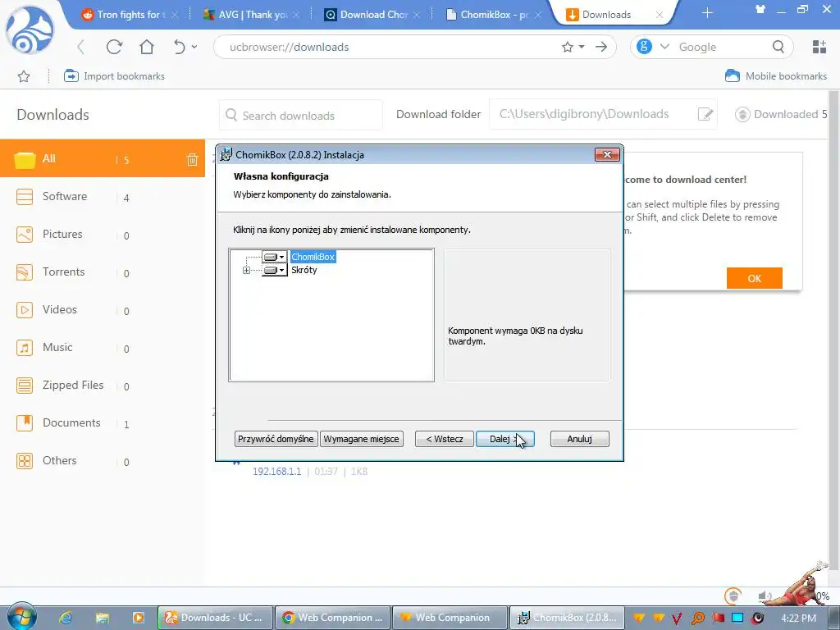Image resolution: width=840 pixels, height=630 pixels.
Task: Cancel installation with Anuluj
Action: (x=580, y=439)
